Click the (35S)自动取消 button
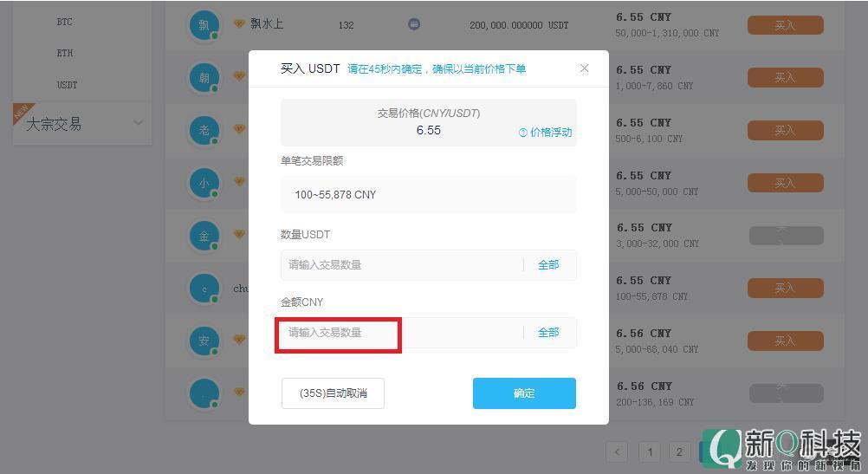This screenshot has height=474, width=868. point(333,393)
